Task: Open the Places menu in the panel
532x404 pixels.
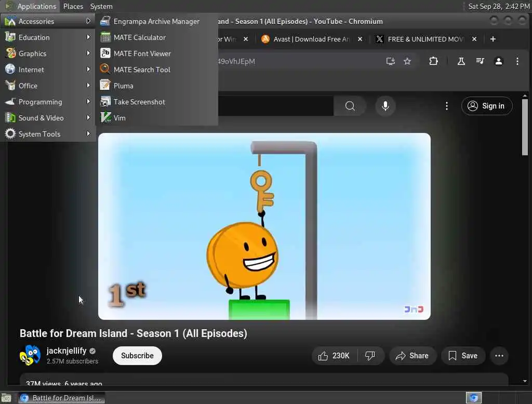Action: pyautogui.click(x=73, y=6)
